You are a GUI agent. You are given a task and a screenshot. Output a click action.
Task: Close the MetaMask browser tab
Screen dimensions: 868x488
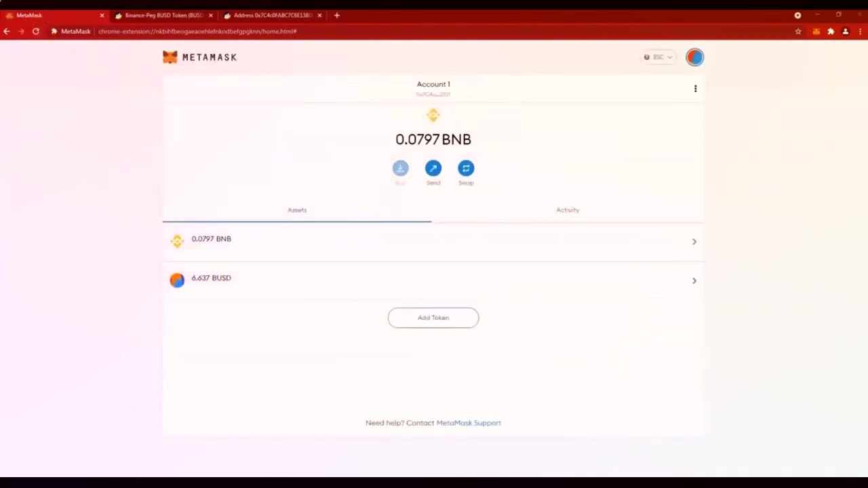pyautogui.click(x=102, y=16)
